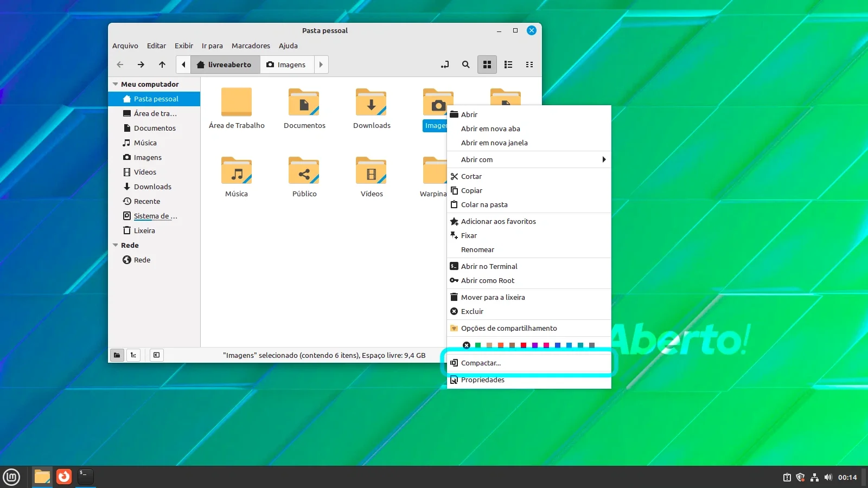Switch to list view
This screenshot has width=868, height=488.
click(508, 65)
